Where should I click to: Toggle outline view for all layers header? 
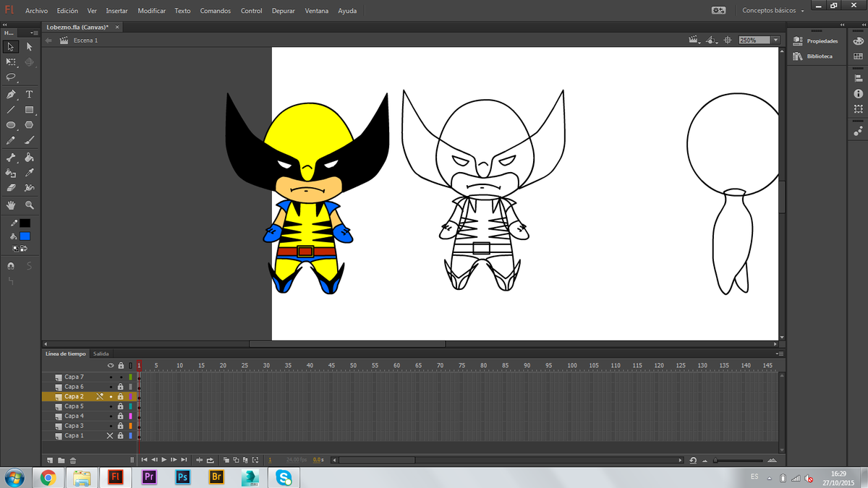(130, 366)
